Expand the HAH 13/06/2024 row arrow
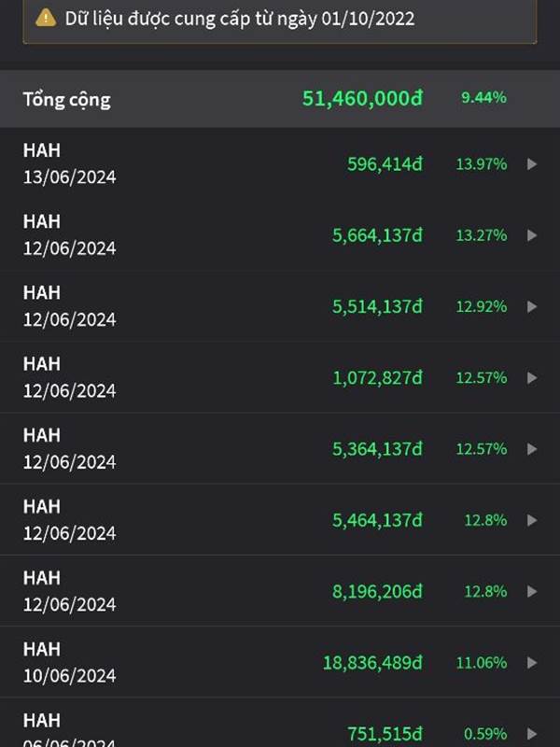Viewport: 560px width, 747px height. pyautogui.click(x=532, y=164)
